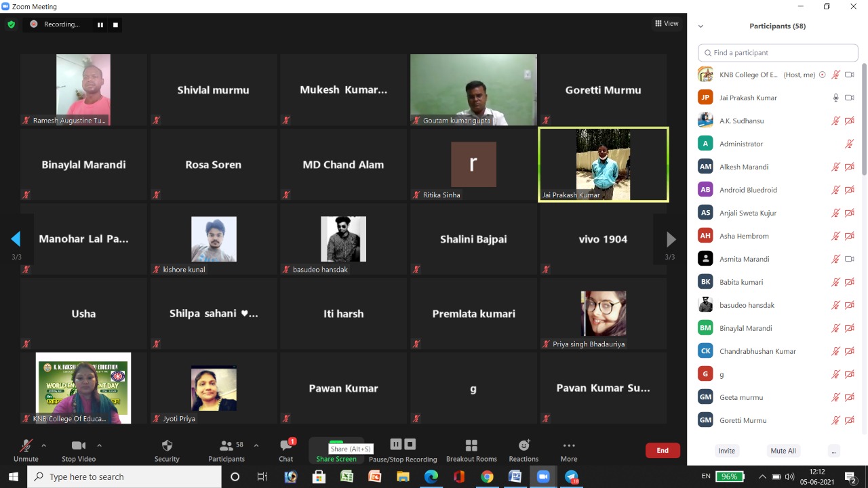Image resolution: width=868 pixels, height=488 pixels.
Task: Open the Chat panel icon
Action: [x=286, y=446]
